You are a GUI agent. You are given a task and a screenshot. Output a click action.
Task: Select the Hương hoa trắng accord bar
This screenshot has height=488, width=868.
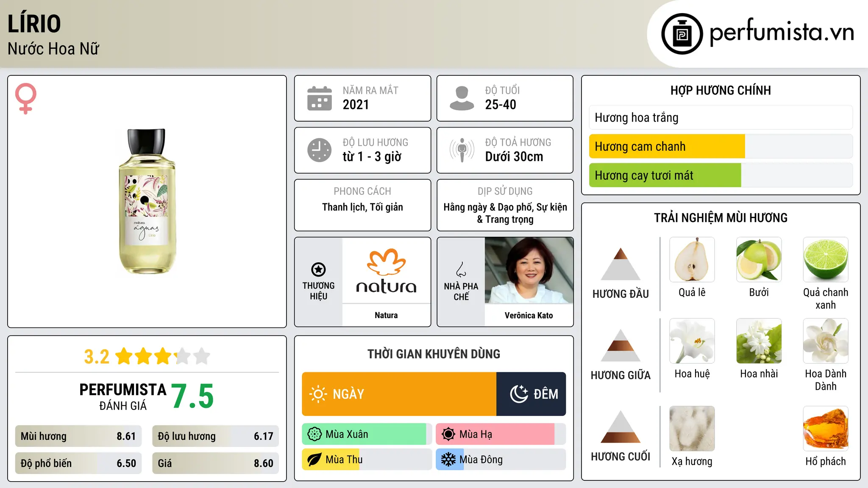pyautogui.click(x=721, y=117)
